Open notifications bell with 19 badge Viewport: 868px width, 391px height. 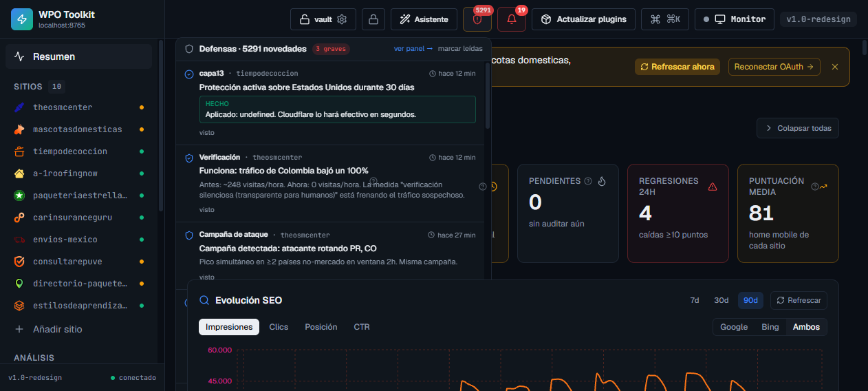pos(512,19)
